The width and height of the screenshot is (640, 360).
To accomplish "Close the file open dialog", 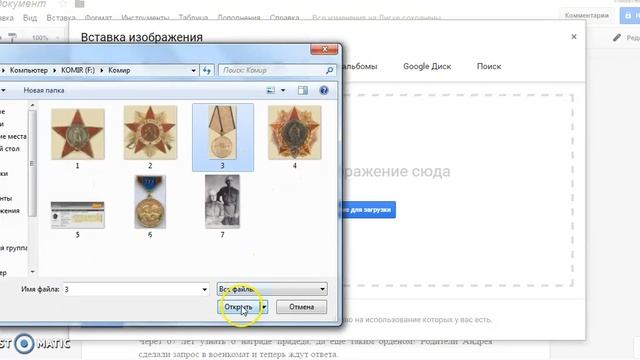I will (324, 49).
